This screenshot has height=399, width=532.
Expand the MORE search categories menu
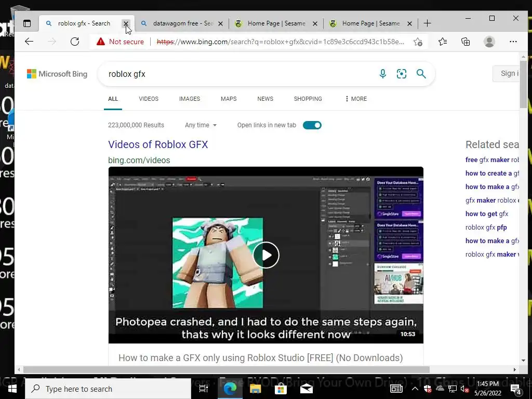coord(355,99)
